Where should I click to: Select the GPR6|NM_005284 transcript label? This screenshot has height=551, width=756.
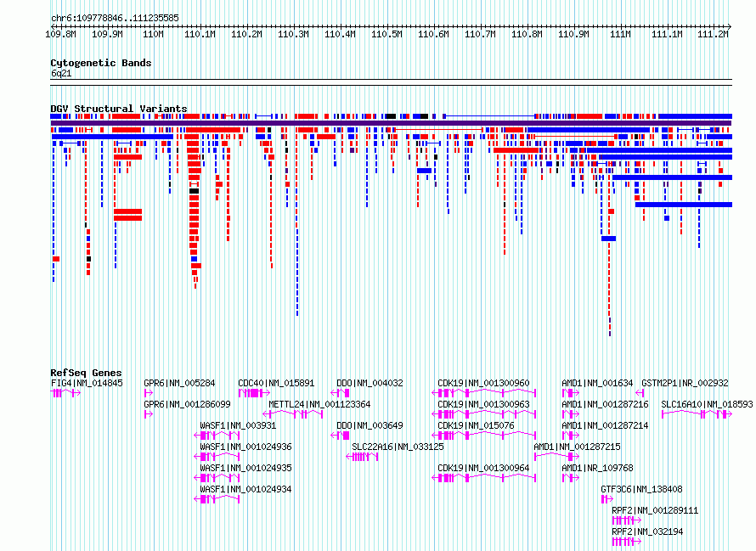tap(179, 383)
